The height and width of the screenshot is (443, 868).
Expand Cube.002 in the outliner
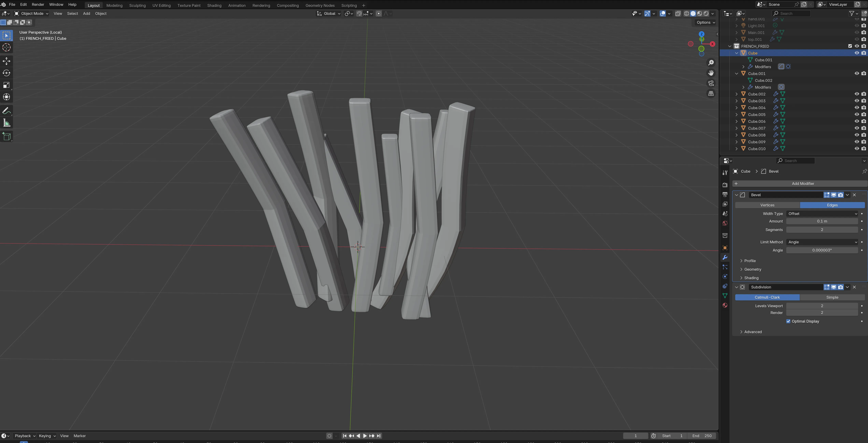tap(736, 94)
